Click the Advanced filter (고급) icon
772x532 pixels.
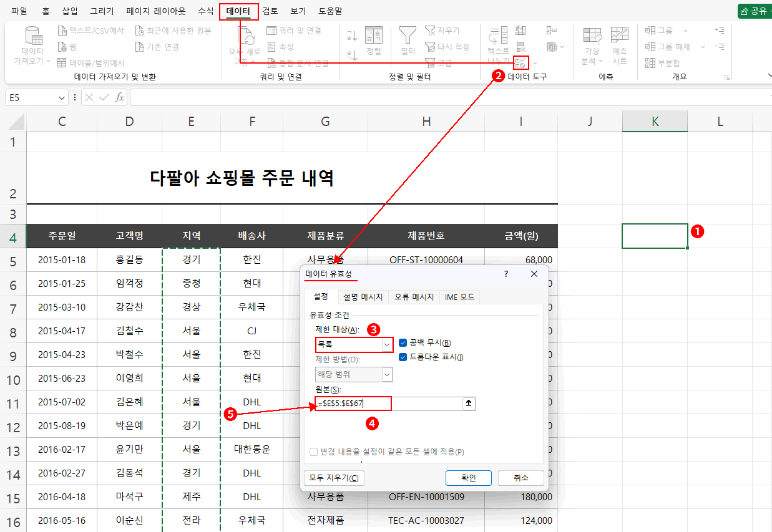pyautogui.click(x=430, y=62)
